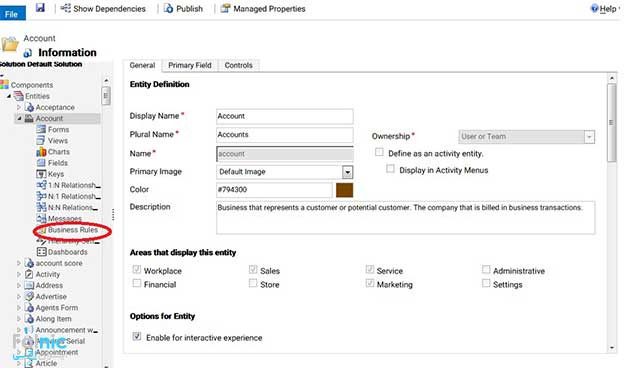Image resolution: width=642 pixels, height=368 pixels.
Task: Toggle the Sales area checkbox
Action: tap(253, 269)
